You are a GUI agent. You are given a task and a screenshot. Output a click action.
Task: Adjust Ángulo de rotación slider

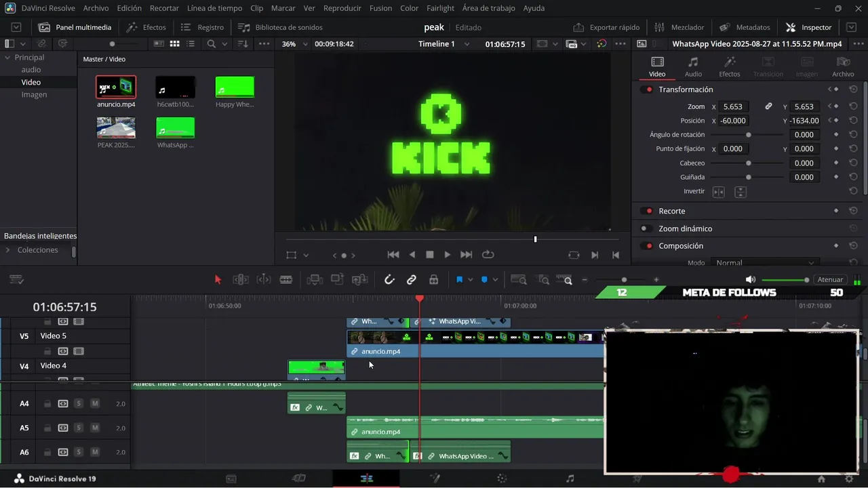[748, 135]
